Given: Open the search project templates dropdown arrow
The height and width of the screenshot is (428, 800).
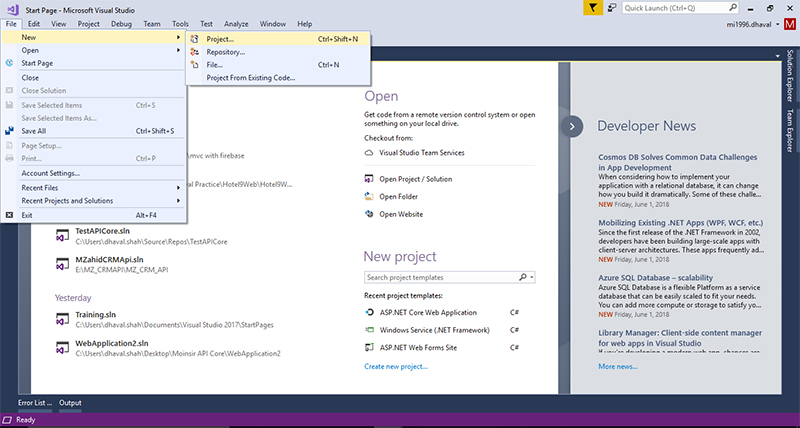Looking at the screenshot, I should click(532, 277).
